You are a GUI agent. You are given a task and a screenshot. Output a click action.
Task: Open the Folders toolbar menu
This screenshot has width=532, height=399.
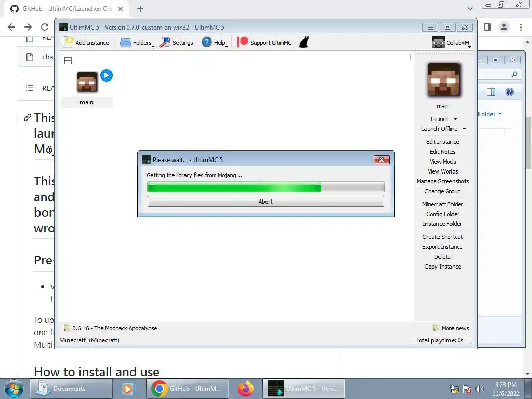(x=137, y=43)
